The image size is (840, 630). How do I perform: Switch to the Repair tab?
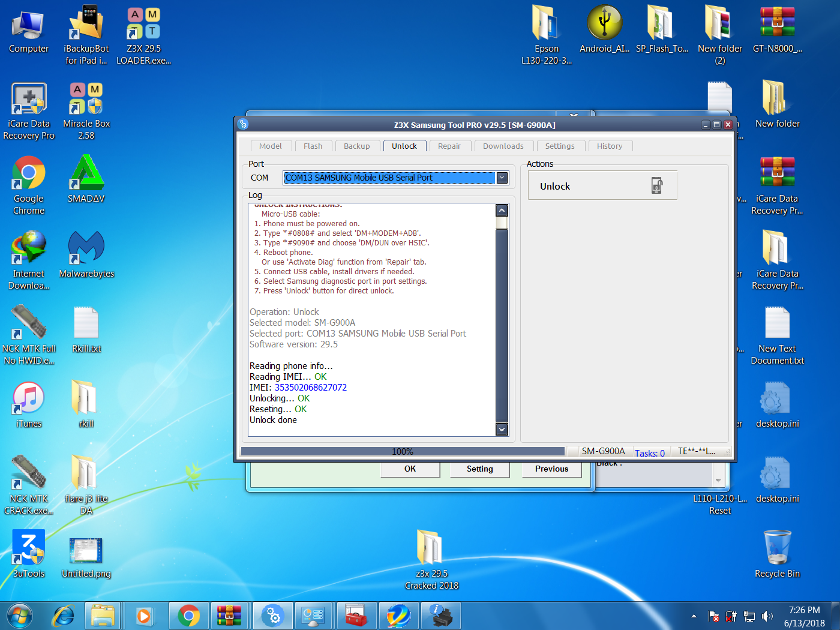(x=449, y=146)
